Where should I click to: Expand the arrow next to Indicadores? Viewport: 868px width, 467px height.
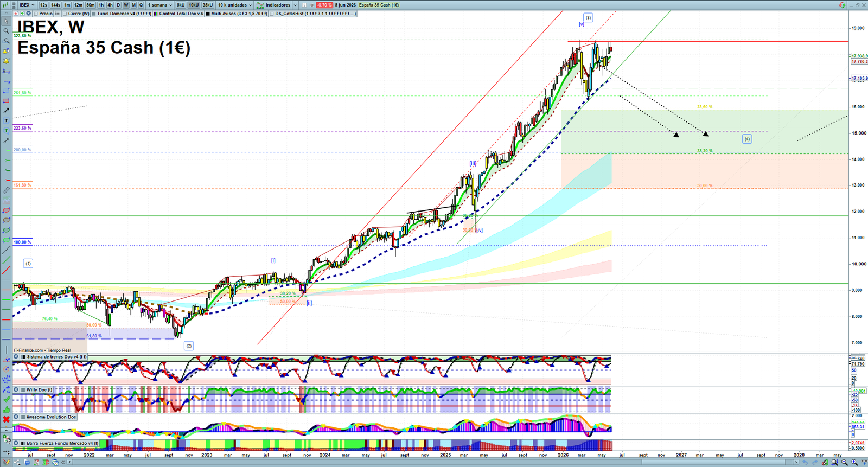click(295, 5)
